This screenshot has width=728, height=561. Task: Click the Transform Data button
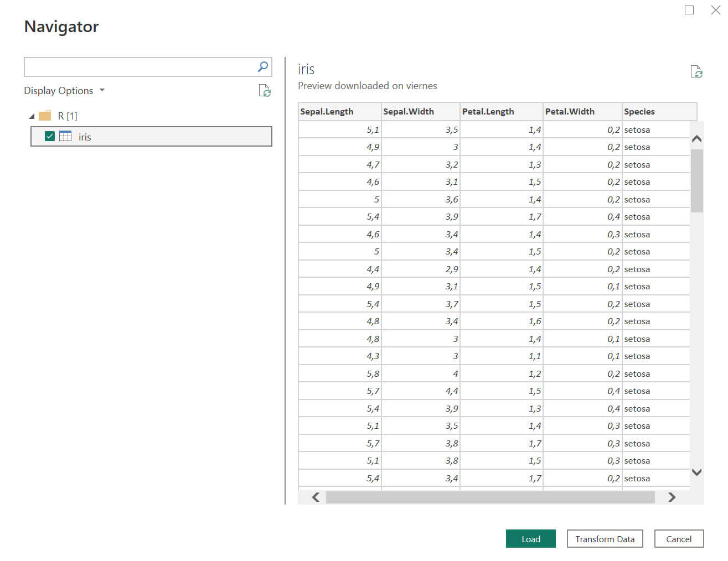pyautogui.click(x=605, y=539)
